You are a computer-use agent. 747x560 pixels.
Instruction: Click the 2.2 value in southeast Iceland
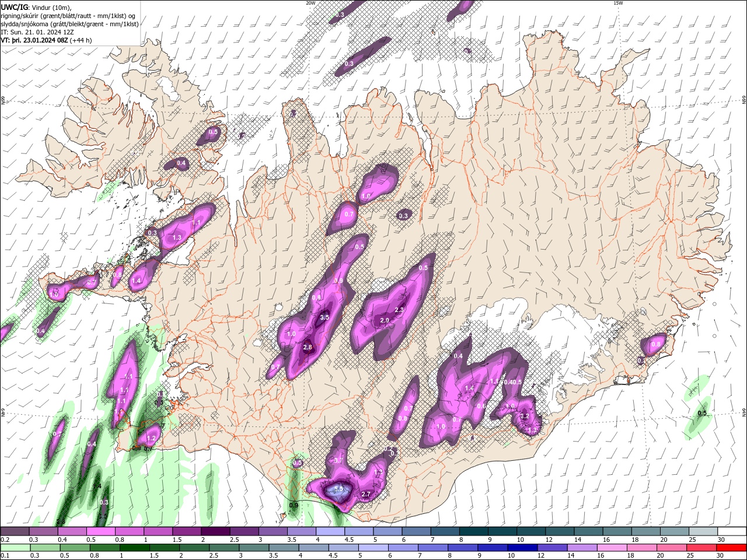pos(524,416)
